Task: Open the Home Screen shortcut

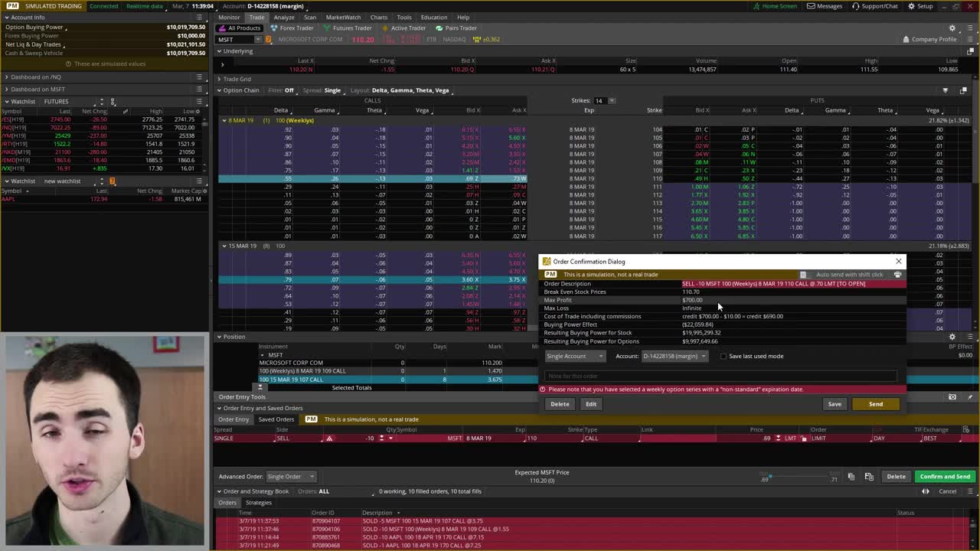Action: tap(774, 6)
